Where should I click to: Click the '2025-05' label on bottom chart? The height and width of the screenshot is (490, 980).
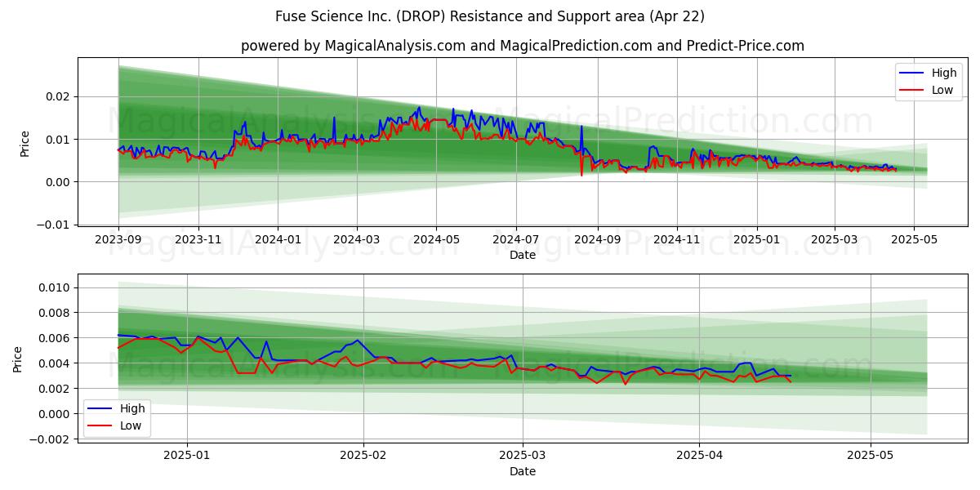pos(871,457)
